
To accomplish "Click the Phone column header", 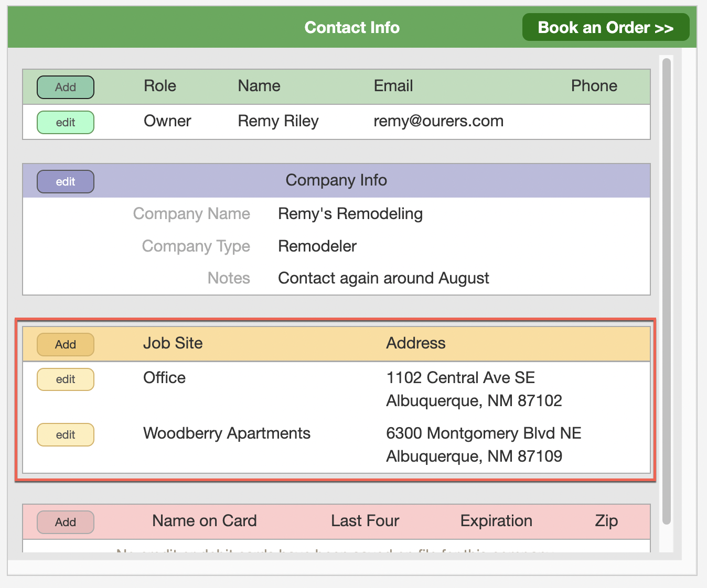I will (x=594, y=86).
